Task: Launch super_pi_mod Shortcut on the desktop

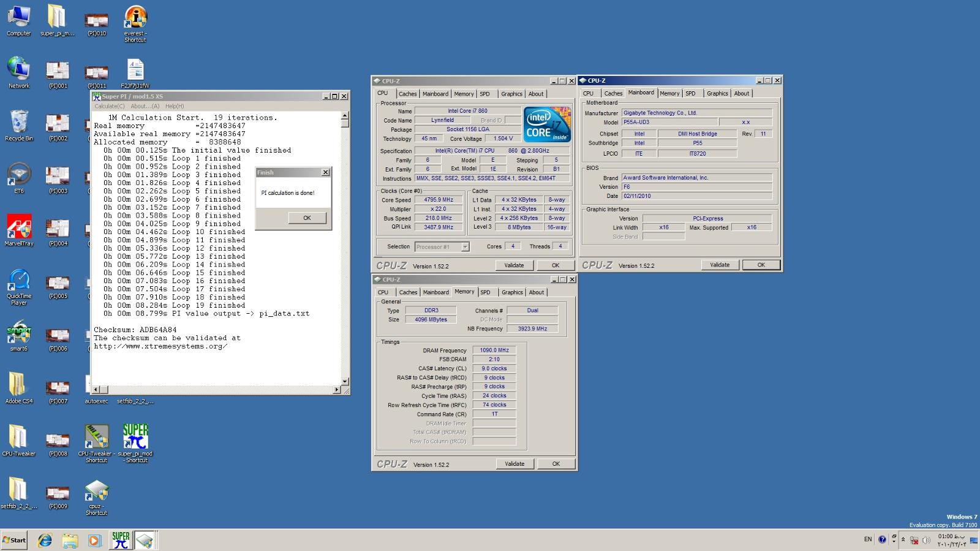Action: click(135, 444)
